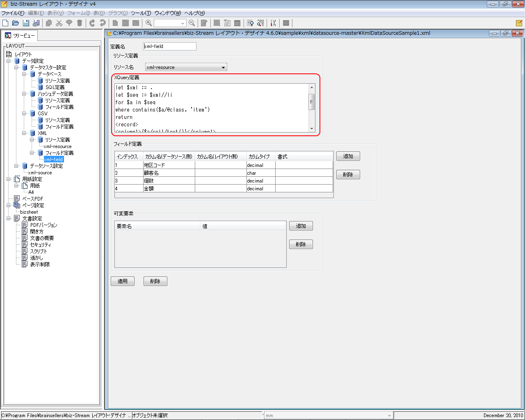Select the 顧客名 cell in field table
Image resolution: width=525 pixels, height=420 pixels.
[x=169, y=173]
